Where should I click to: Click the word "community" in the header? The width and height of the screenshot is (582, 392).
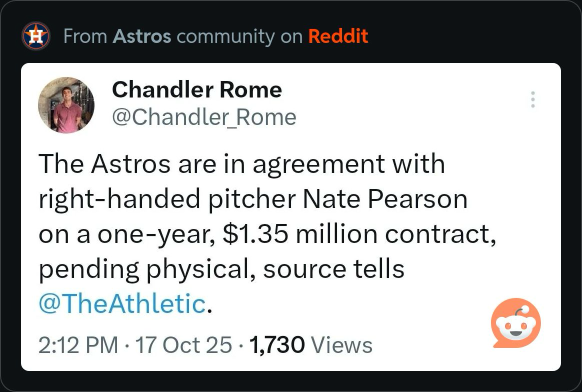pyautogui.click(x=225, y=36)
